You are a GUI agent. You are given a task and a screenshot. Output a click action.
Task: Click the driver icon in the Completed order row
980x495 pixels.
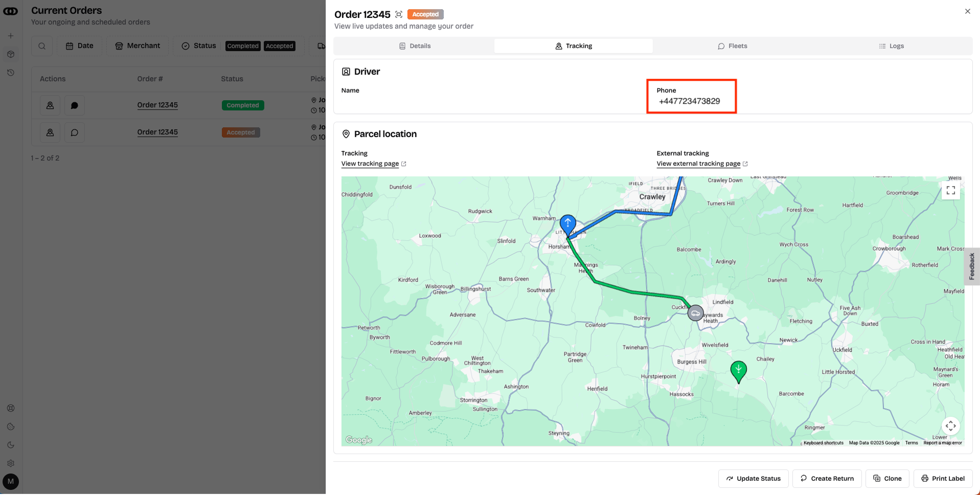[x=50, y=105]
